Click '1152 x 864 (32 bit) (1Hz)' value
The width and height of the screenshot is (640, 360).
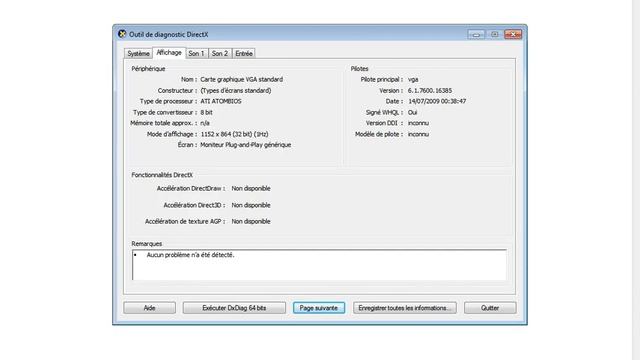234,134
